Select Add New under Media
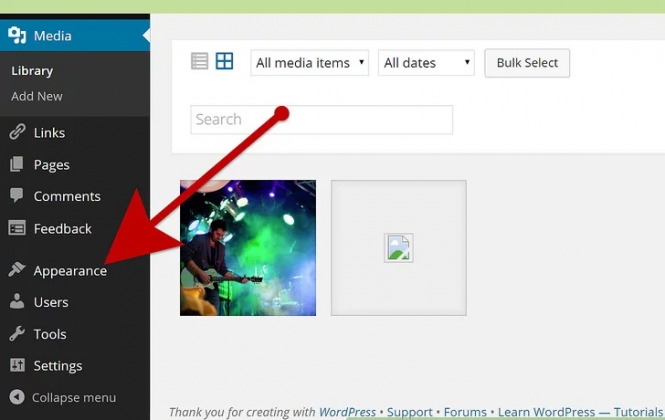The image size is (665, 420). coord(37,96)
